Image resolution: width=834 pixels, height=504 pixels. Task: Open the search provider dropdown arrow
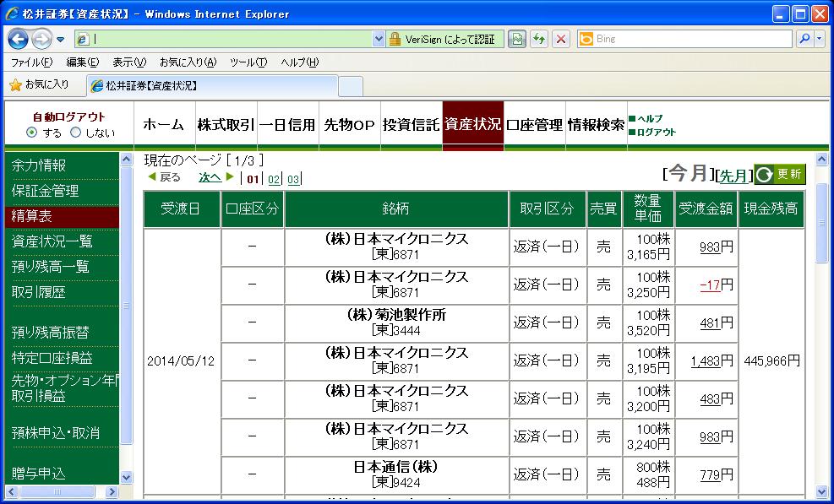(x=819, y=39)
